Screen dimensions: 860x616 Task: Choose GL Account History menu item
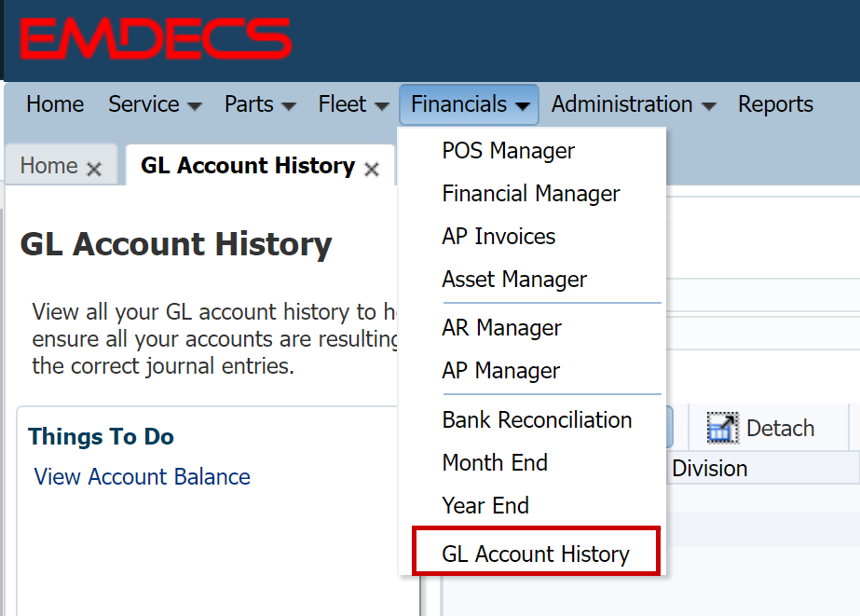coord(536,554)
